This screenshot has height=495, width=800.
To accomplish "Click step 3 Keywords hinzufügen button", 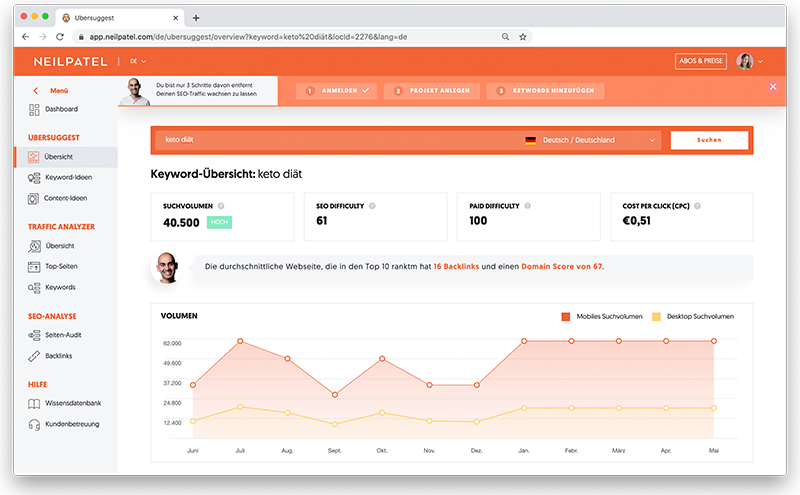I will pyautogui.click(x=545, y=91).
